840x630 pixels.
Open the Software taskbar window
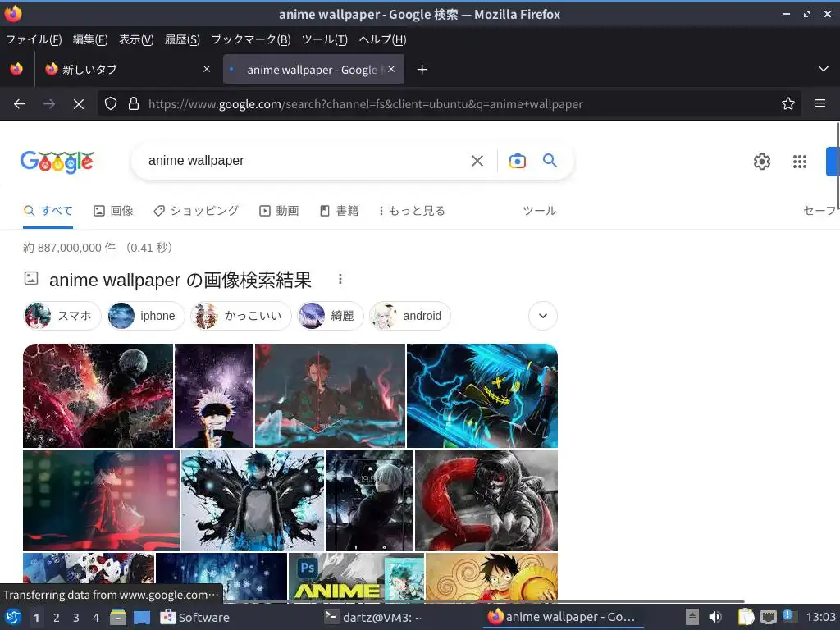click(195, 617)
